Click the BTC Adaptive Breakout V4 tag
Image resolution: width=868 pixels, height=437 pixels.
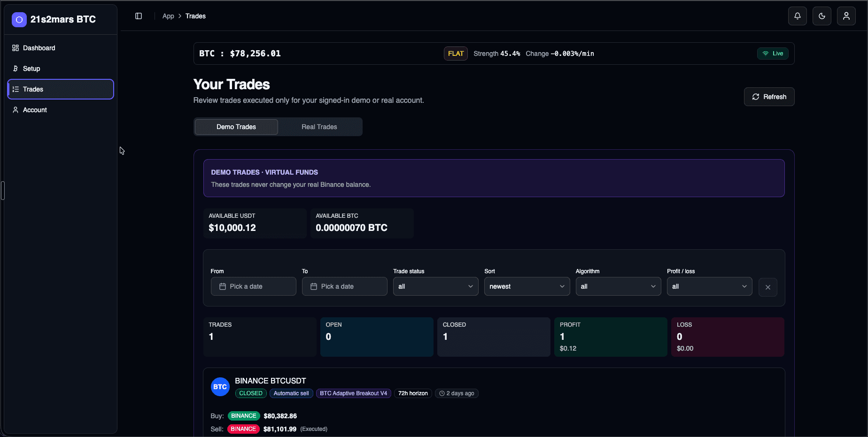(x=353, y=393)
